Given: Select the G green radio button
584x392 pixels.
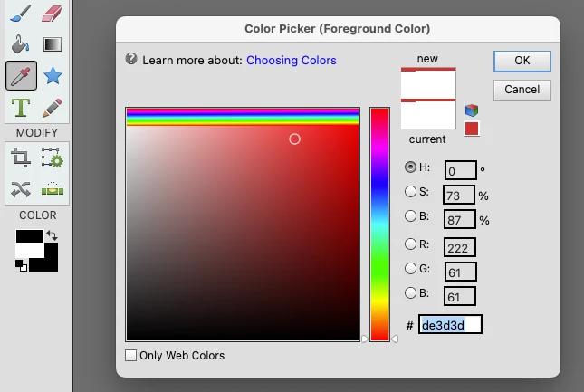Looking at the screenshot, I should [x=410, y=268].
